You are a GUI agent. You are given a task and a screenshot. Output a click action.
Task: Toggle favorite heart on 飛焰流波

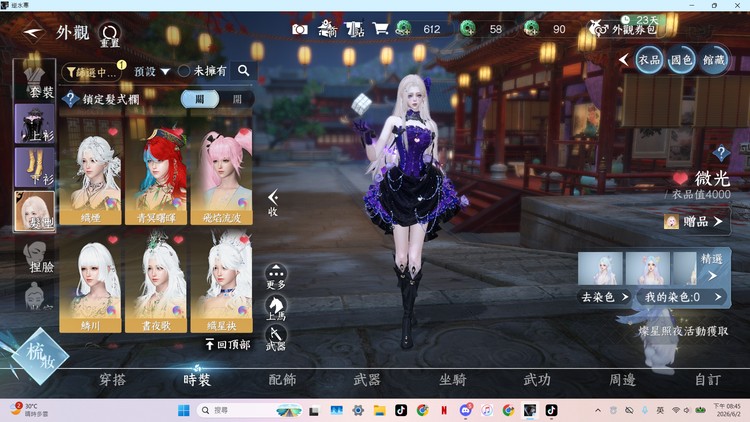coord(244,131)
